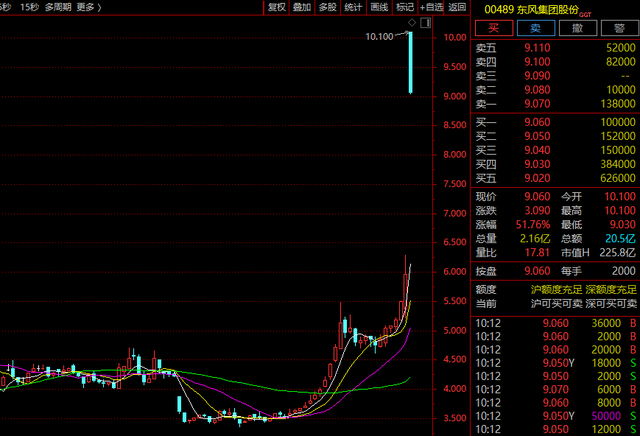
Task: Click the 标记 mark toolbar item
Action: click(x=404, y=7)
